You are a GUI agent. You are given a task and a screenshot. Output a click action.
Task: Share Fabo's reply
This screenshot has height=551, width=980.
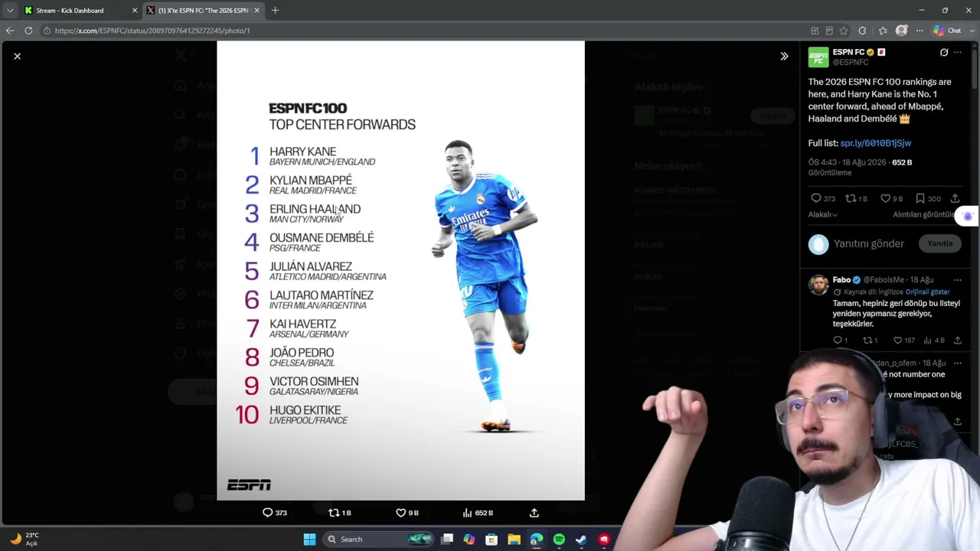957,340
